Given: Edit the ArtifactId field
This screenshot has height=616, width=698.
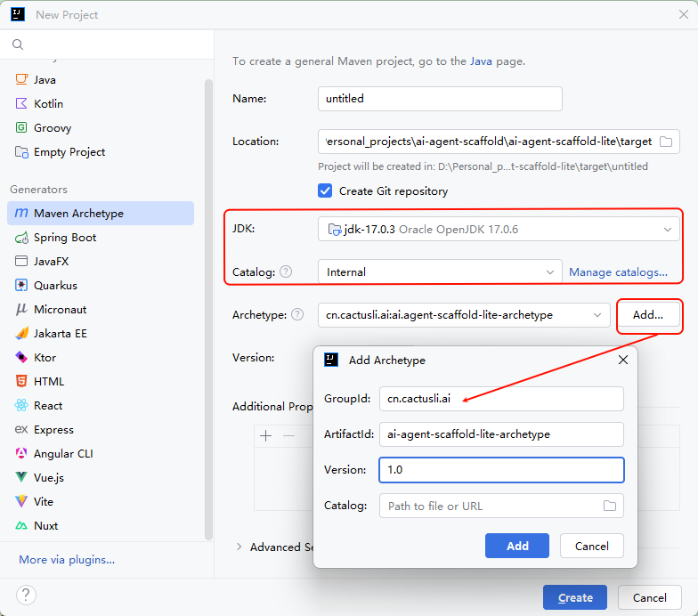Looking at the screenshot, I should click(501, 434).
